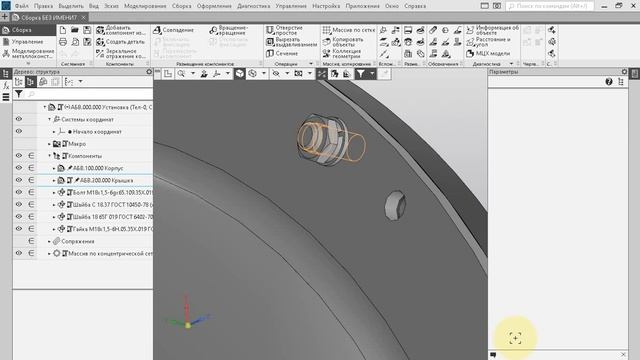
Task: Select Вырезать выдавливанием tool
Action: click(x=291, y=42)
